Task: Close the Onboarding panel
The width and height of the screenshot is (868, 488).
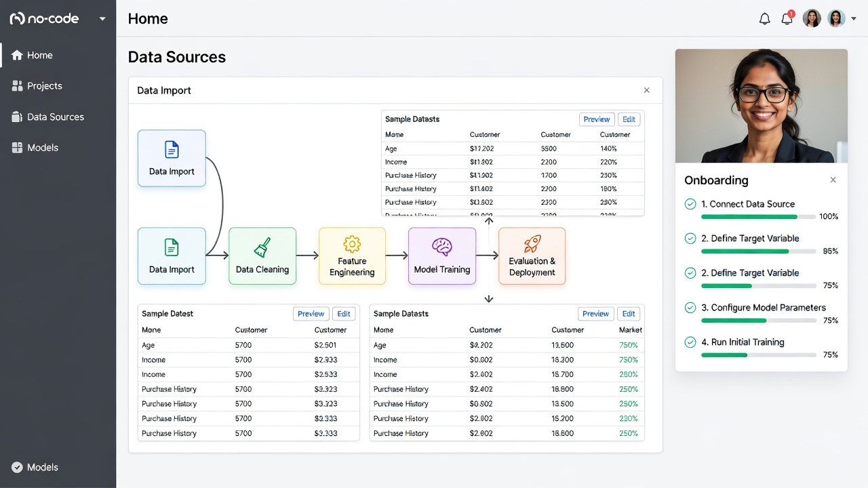Action: tap(833, 180)
